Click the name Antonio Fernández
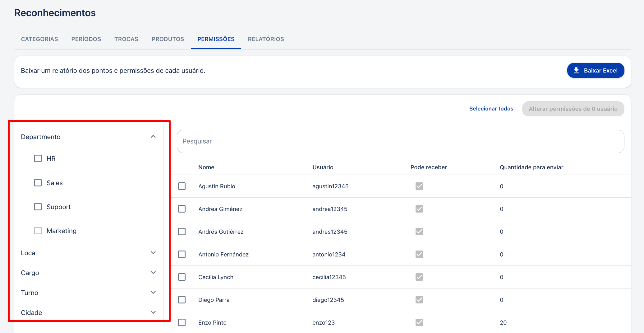 223,254
